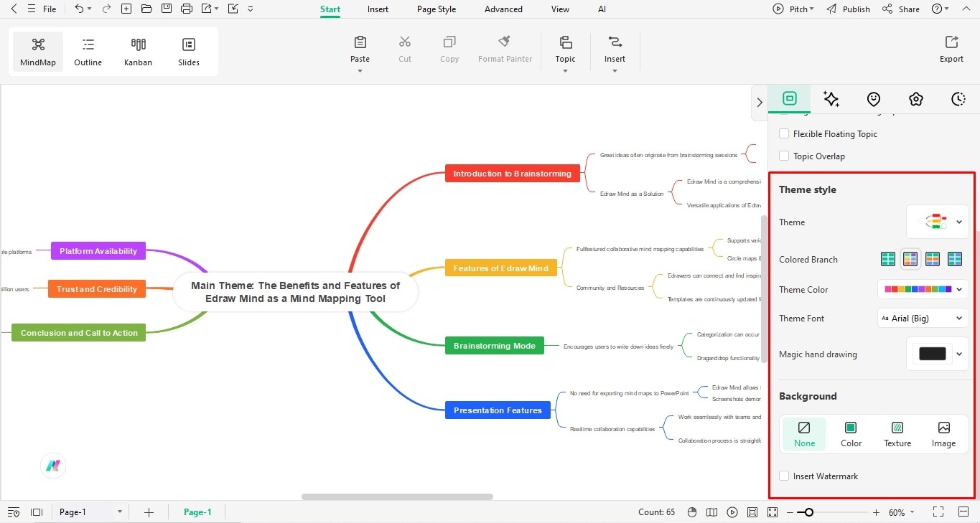980x523 pixels.
Task: Select None background option
Action: click(804, 434)
